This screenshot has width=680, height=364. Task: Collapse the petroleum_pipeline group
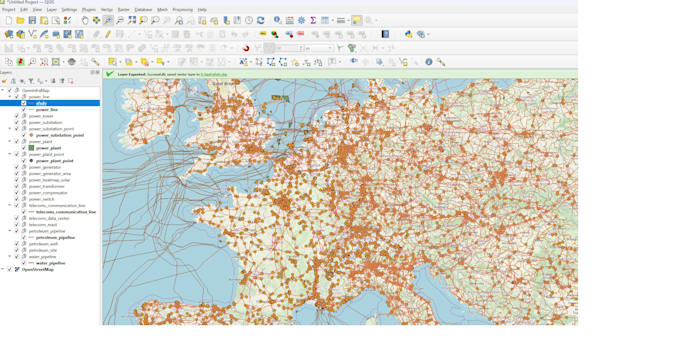[10, 231]
